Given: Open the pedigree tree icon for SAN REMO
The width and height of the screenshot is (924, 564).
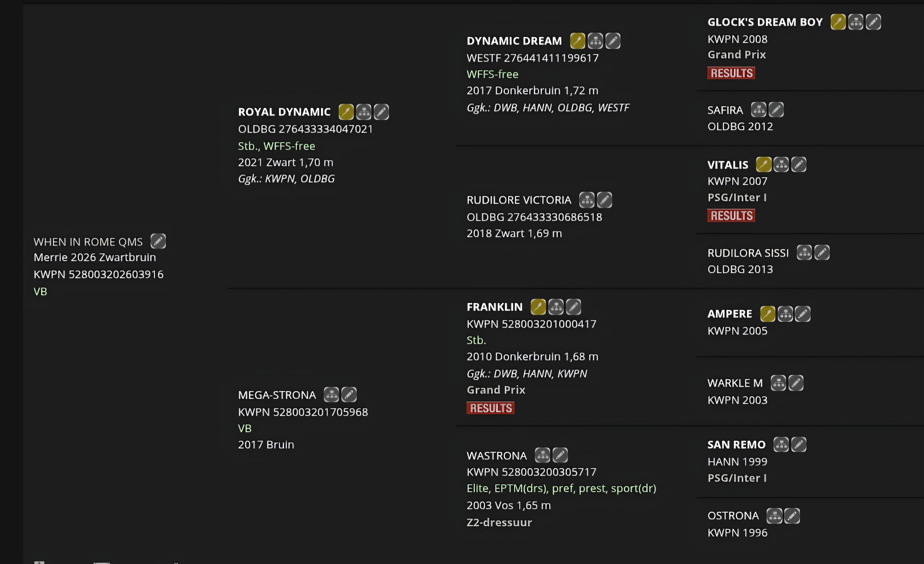Looking at the screenshot, I should pos(781,444).
